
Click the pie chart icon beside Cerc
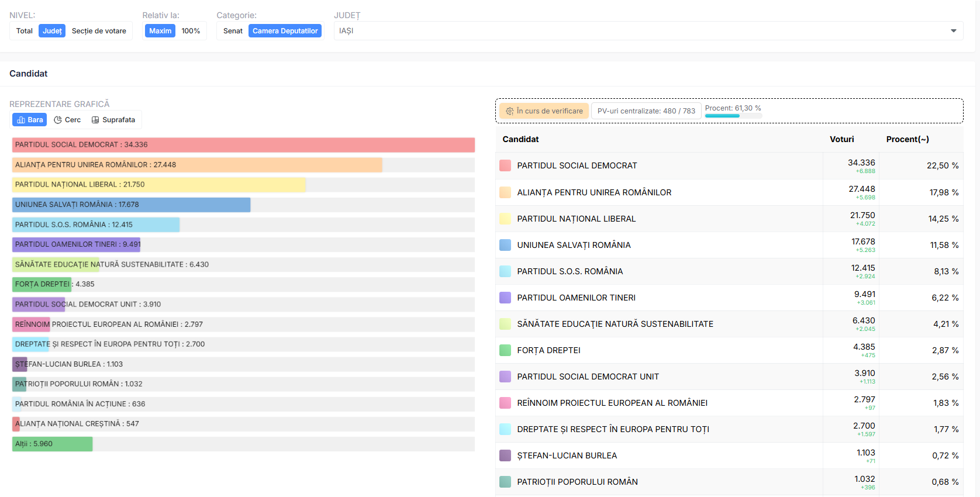(x=58, y=120)
